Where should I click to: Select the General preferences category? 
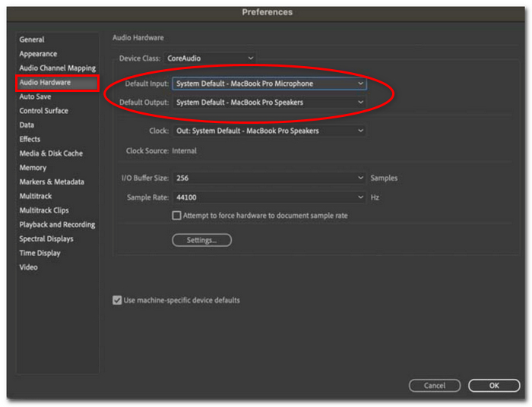pyautogui.click(x=32, y=39)
